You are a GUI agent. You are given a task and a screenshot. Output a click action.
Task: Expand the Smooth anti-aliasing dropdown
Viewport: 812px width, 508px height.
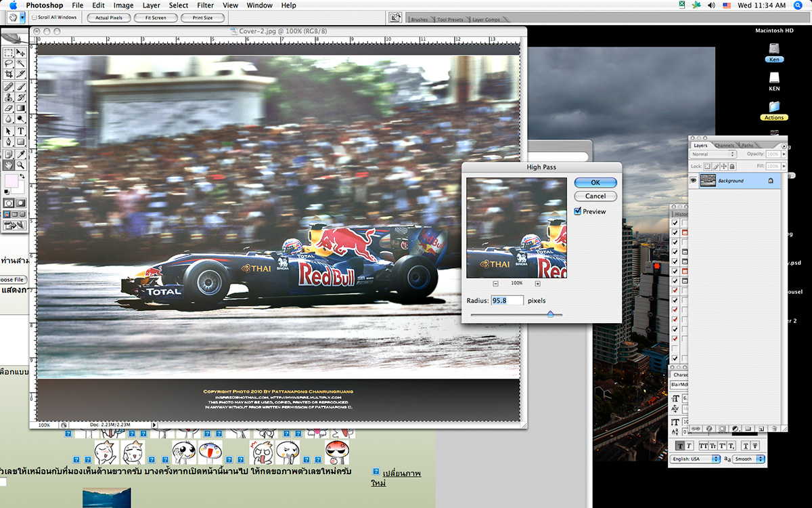[749, 459]
